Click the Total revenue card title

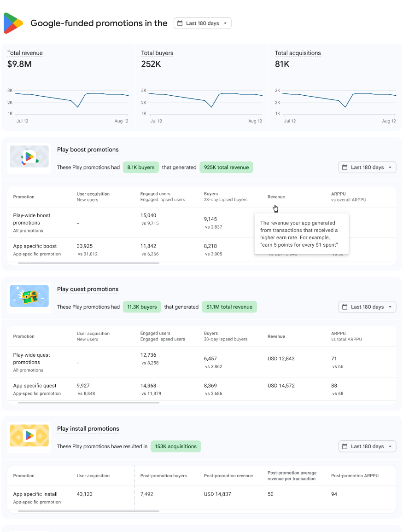(x=25, y=53)
